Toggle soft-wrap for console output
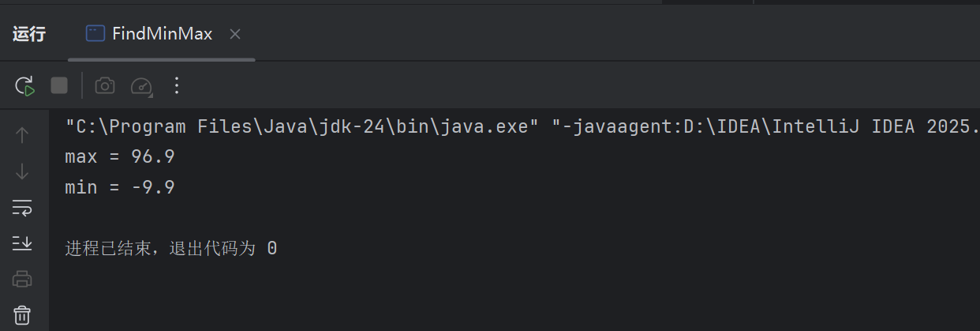Viewport: 980px width, 331px height. click(22, 208)
